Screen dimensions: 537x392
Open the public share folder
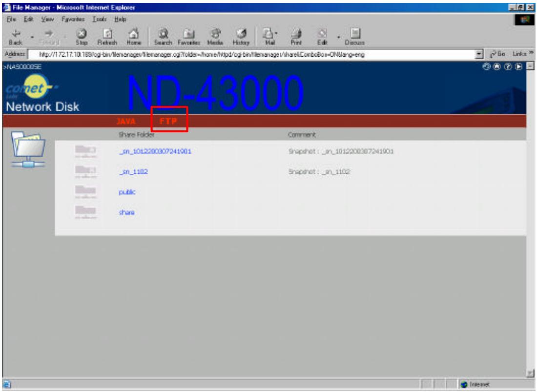pos(127,192)
